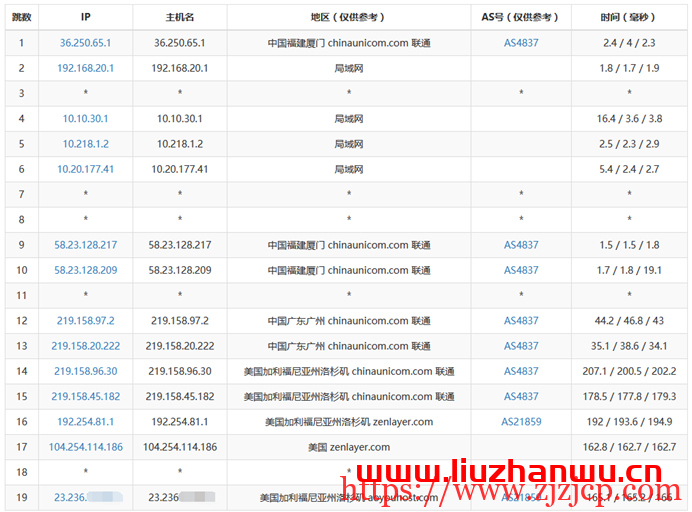The width and height of the screenshot is (692, 512).
Task: Select time value 1.8 / 1.7 / 1.9
Action: click(629, 68)
